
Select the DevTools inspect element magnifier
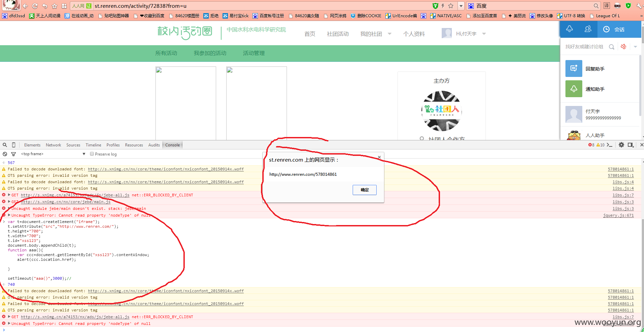pos(5,145)
